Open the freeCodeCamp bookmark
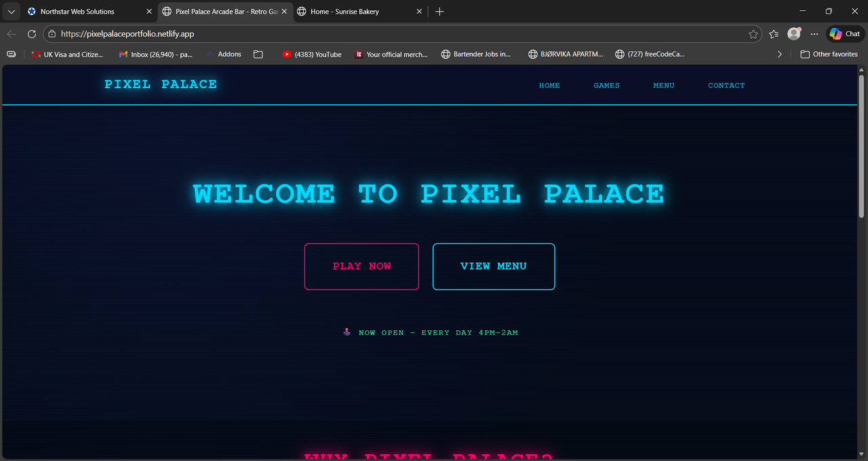This screenshot has width=868, height=461. 650,54
